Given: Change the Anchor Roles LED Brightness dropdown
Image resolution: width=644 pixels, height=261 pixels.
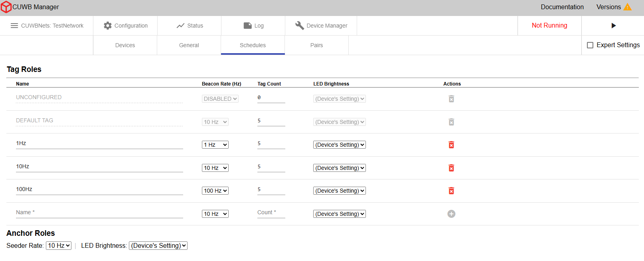Looking at the screenshot, I should [x=158, y=246].
